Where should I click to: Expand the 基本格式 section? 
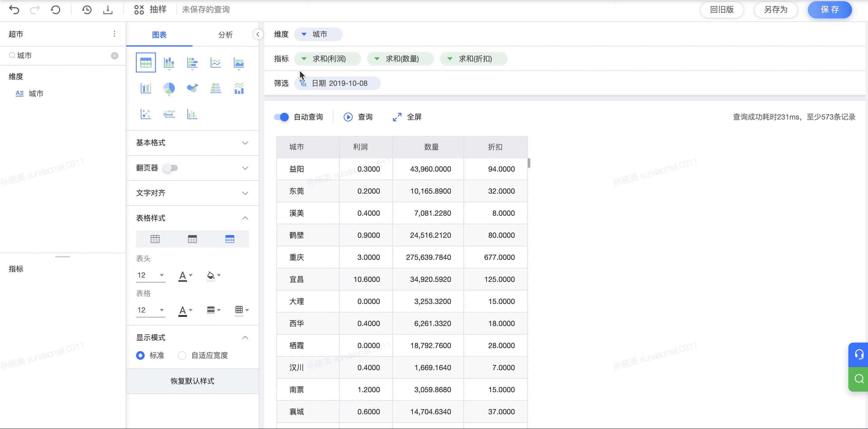tap(245, 143)
